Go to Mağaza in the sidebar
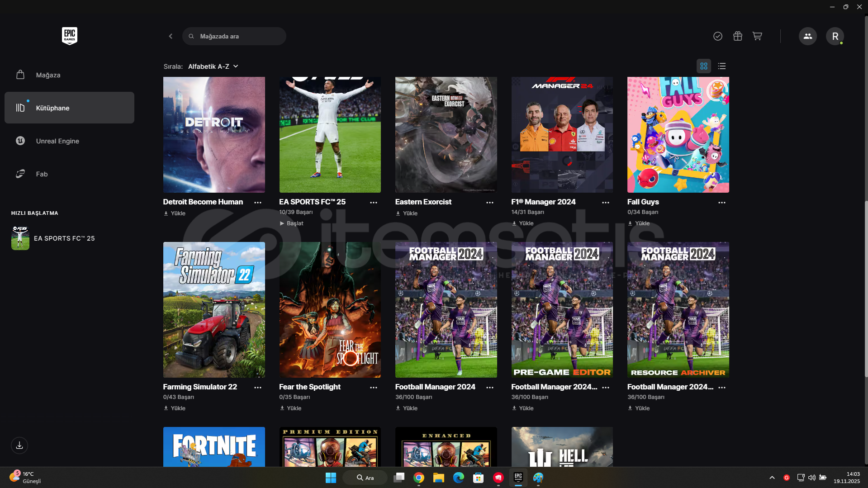This screenshot has height=488, width=868. tap(69, 75)
